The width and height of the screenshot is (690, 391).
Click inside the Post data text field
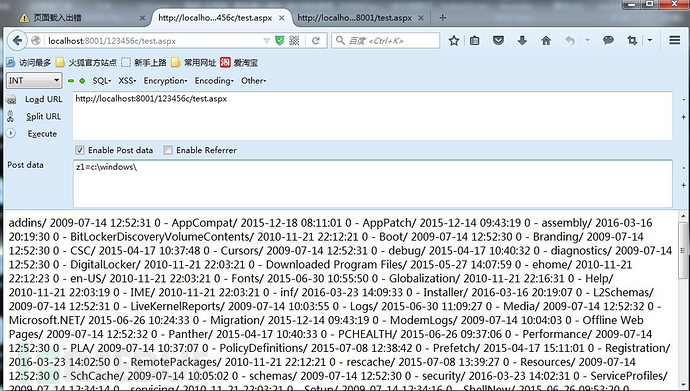[372, 183]
